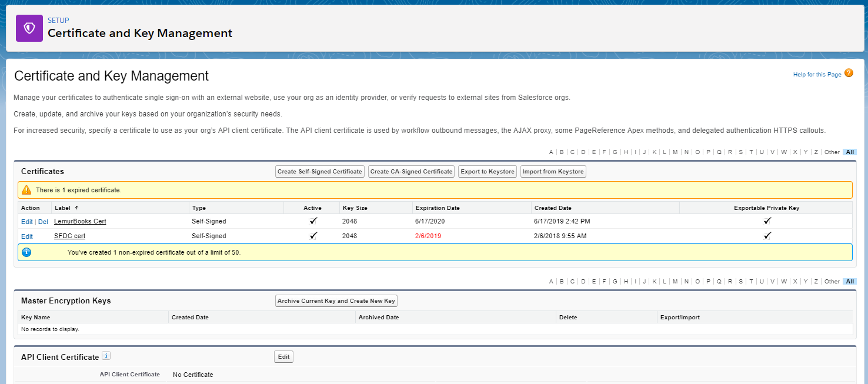Click key size 2048 in LemurBooks Cert row
Screen dimensions: 868x384
click(349, 222)
